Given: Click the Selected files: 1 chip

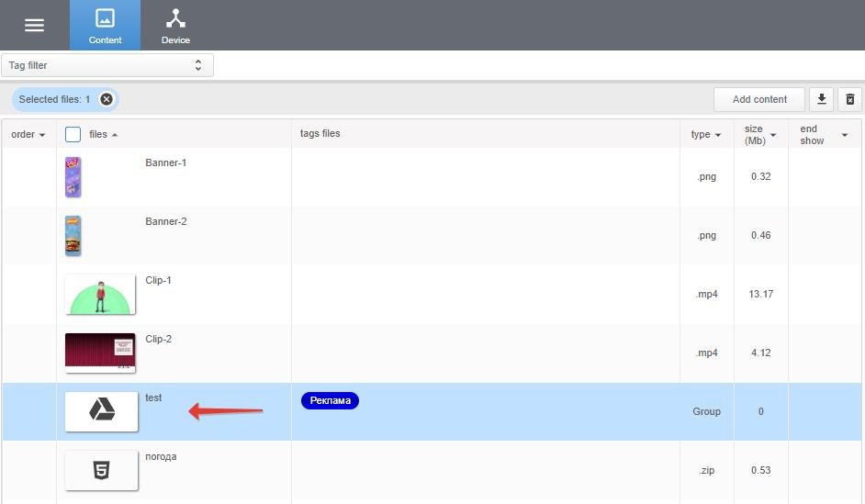Looking at the screenshot, I should (65, 99).
